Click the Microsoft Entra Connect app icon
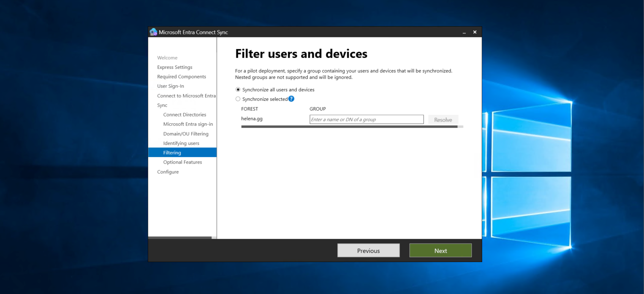644x294 pixels. pyautogui.click(x=153, y=32)
